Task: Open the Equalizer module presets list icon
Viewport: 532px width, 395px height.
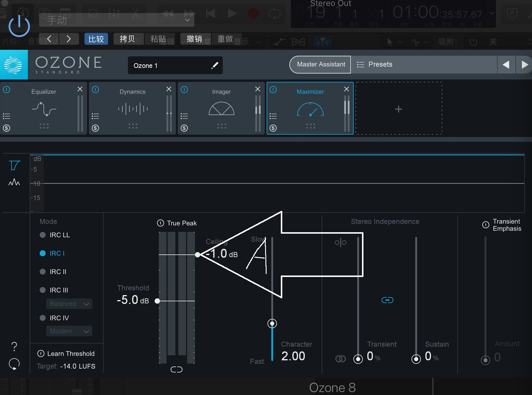Action: pyautogui.click(x=7, y=116)
